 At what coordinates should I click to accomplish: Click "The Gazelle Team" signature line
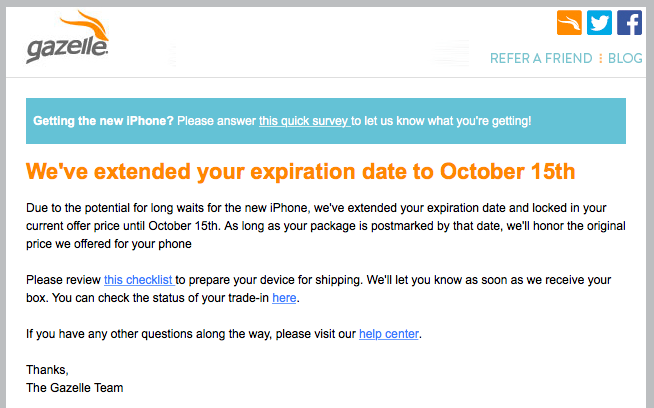coord(75,388)
